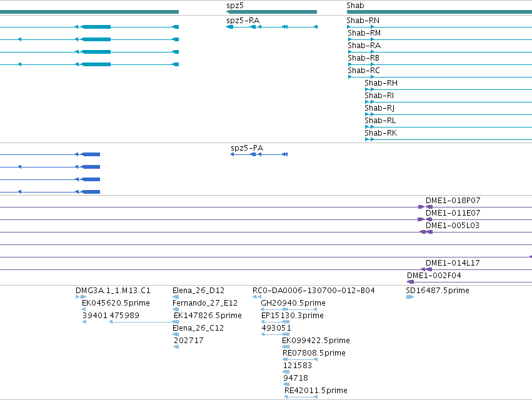Image resolution: width=532 pixels, height=400 pixels.
Task: Click the 121583 feature label
Action: [298, 366]
